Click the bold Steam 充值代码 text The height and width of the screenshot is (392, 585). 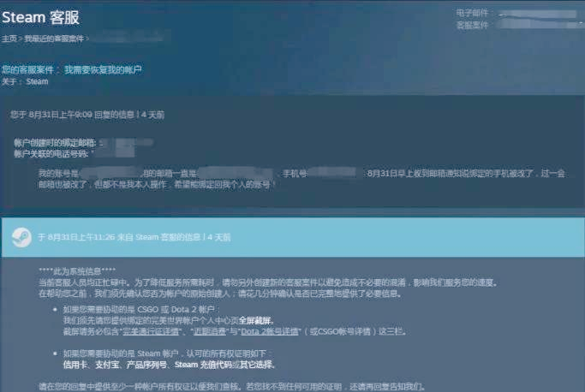203,365
